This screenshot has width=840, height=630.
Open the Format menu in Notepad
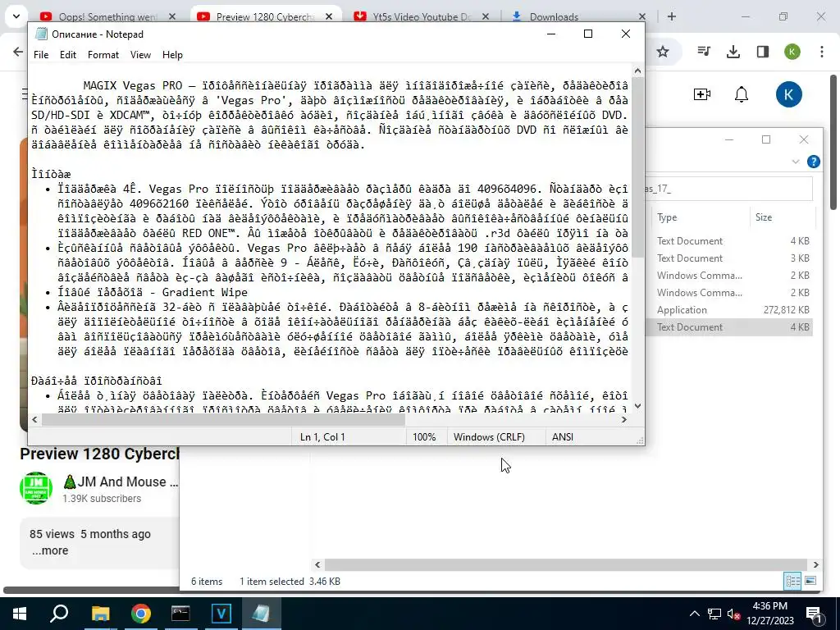click(x=103, y=55)
